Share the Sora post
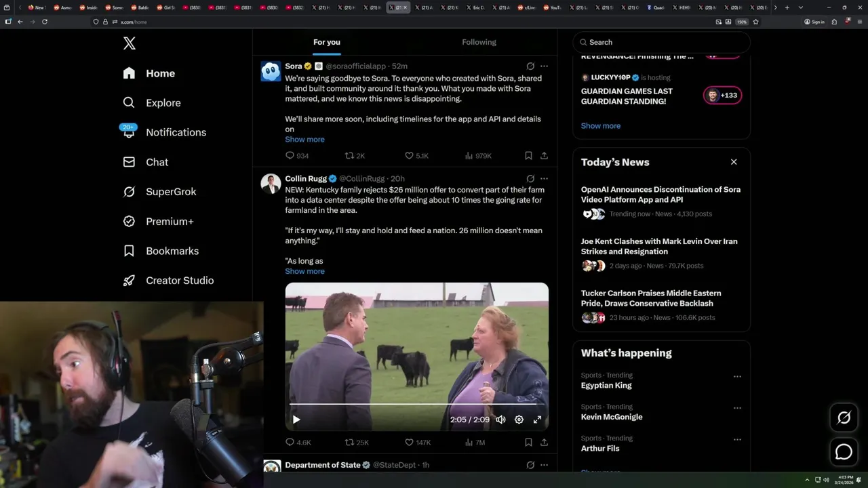Viewport: 868px width, 488px height. pyautogui.click(x=544, y=156)
